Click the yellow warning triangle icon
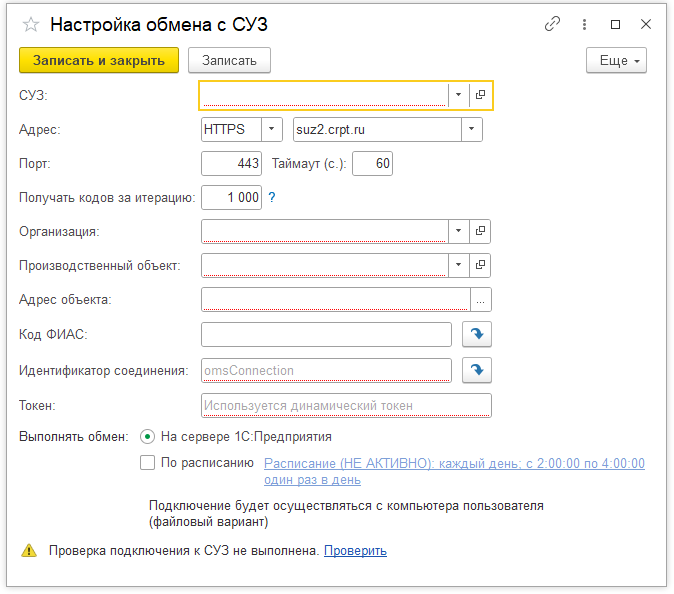Image resolution: width=674 pixels, height=594 pixels. [29, 550]
